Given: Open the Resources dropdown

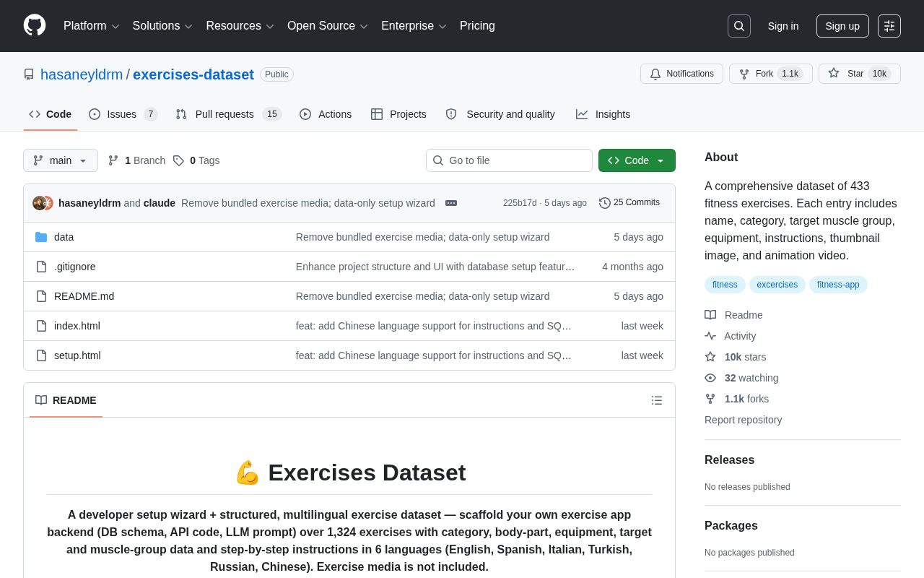Looking at the screenshot, I should [240, 26].
